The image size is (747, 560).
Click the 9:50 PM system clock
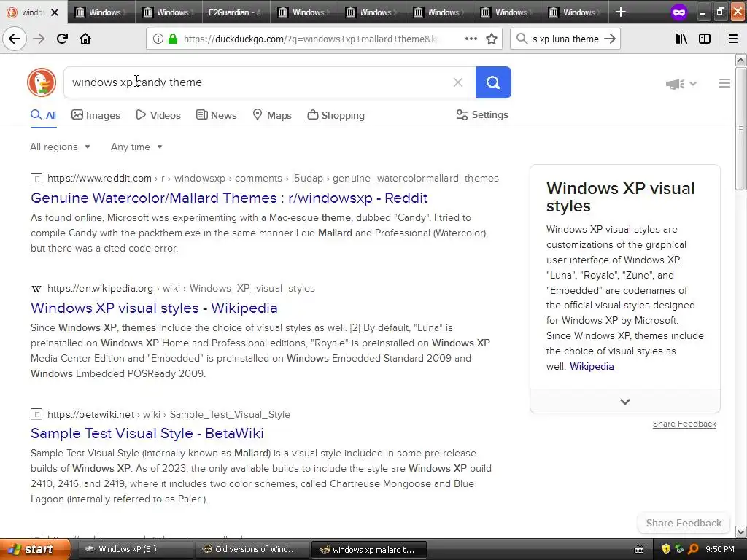point(719,550)
